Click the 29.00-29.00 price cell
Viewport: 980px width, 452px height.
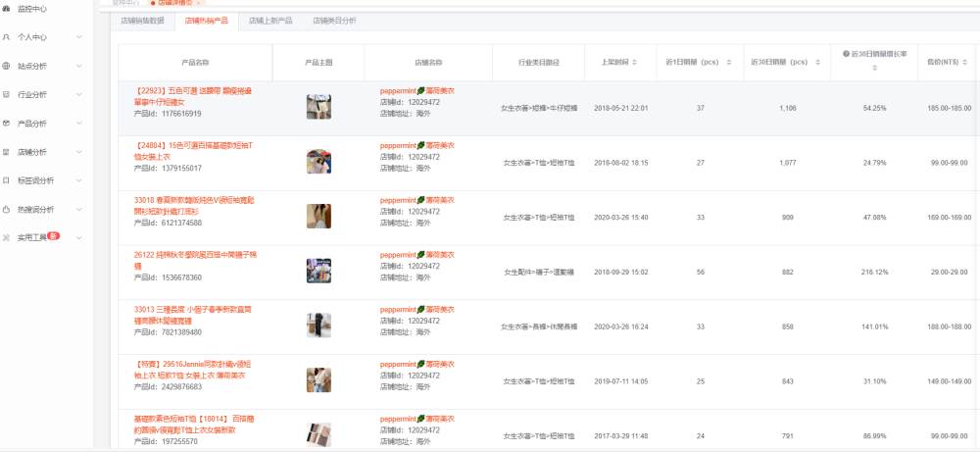[x=950, y=272]
